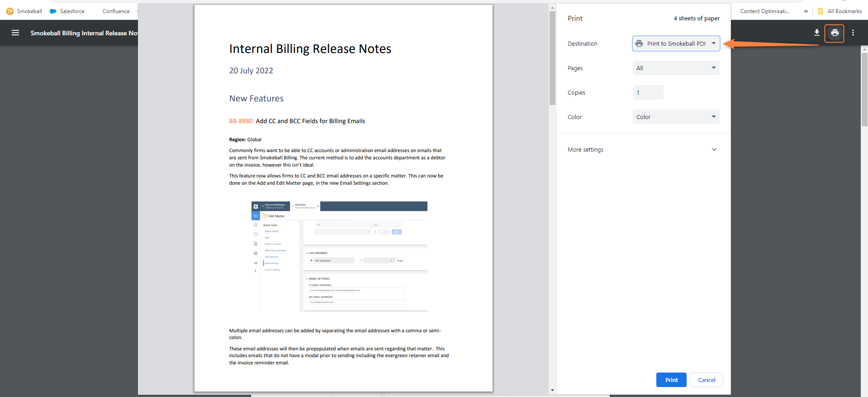Click the Smokeball Billing Internal Release Notes title
Image resolution: width=868 pixels, height=397 pixels.
click(84, 33)
